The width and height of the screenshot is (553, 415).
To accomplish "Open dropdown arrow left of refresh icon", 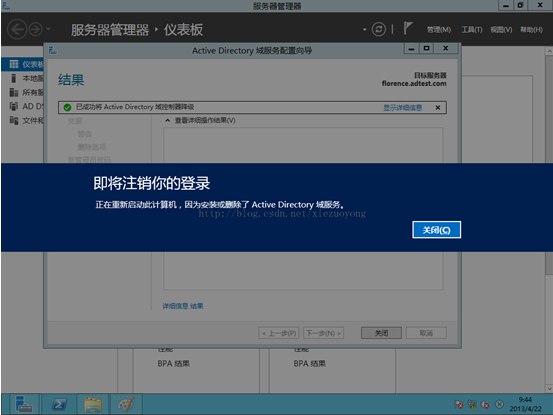I will point(364,30).
